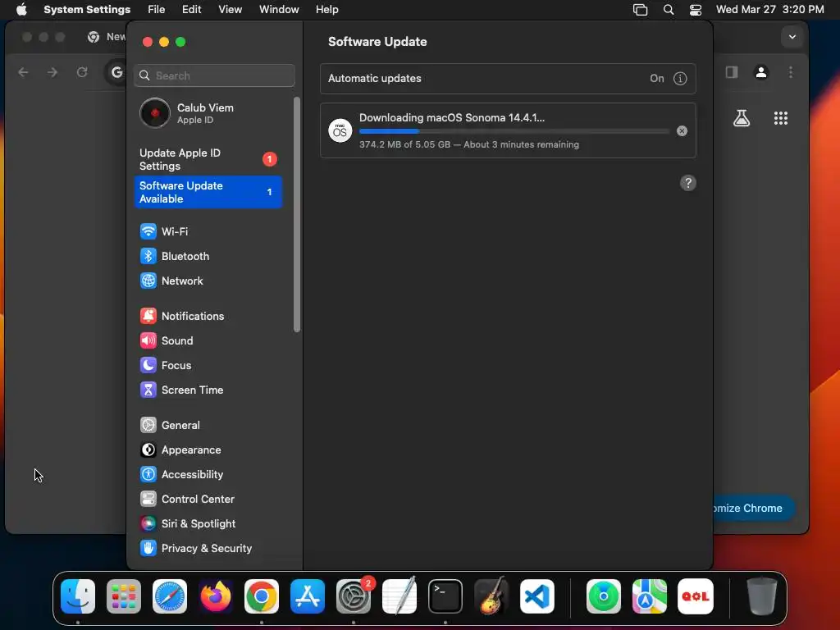The height and width of the screenshot is (630, 840).
Task: Open the Software Update help button
Action: click(688, 183)
